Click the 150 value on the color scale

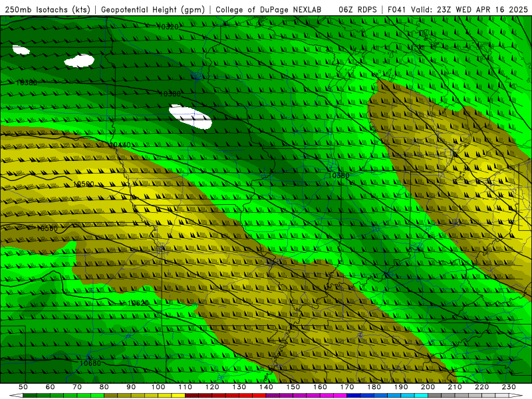[293, 387]
